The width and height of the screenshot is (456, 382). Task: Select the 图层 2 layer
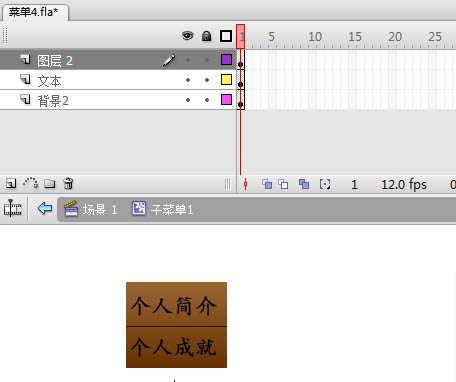tap(118, 60)
